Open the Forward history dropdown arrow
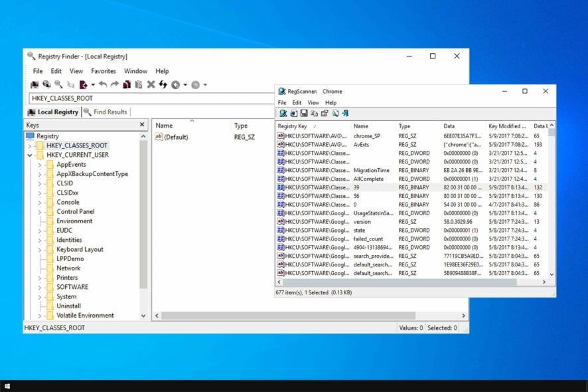Screen dimensions: 588x392 click(x=205, y=85)
